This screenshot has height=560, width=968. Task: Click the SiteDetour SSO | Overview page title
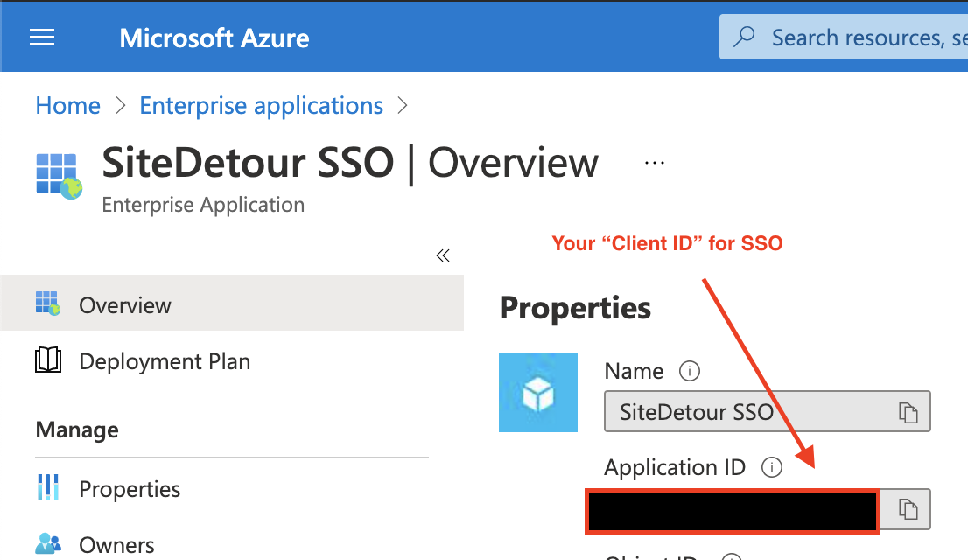pyautogui.click(x=350, y=163)
